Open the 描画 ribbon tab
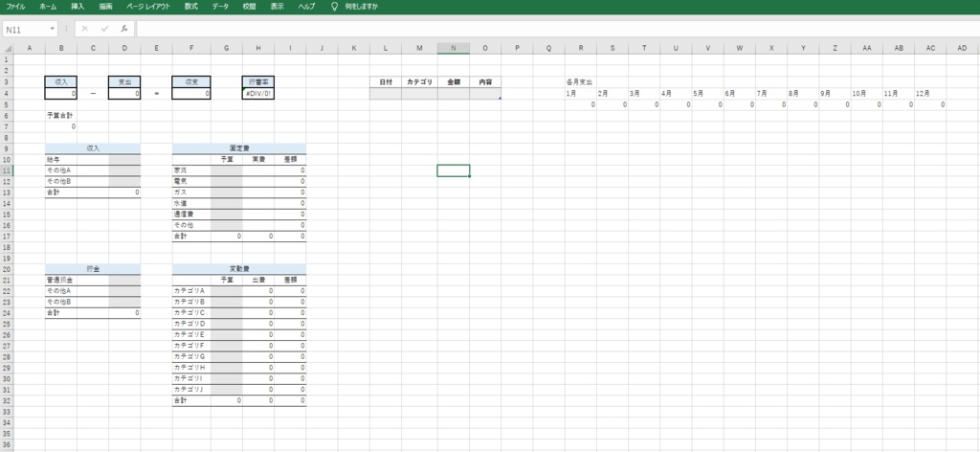Viewport: 980px width, 452px height. 105,7
